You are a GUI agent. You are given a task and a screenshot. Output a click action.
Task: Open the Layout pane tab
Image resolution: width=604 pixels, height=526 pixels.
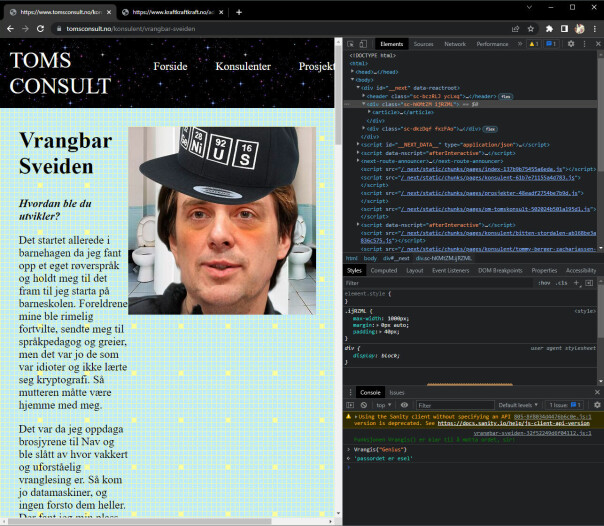coord(414,270)
